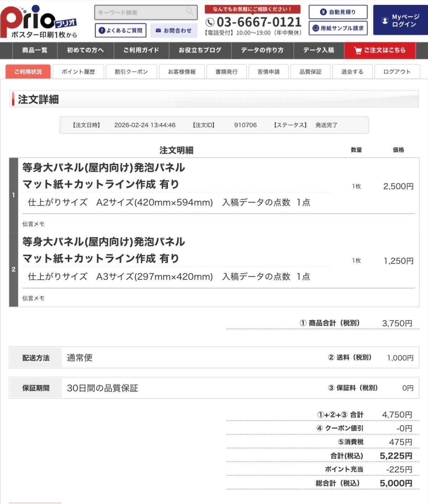This screenshot has height=504, width=428.
Task: Go to 初めての方へ menu item
Action: coord(85,50)
